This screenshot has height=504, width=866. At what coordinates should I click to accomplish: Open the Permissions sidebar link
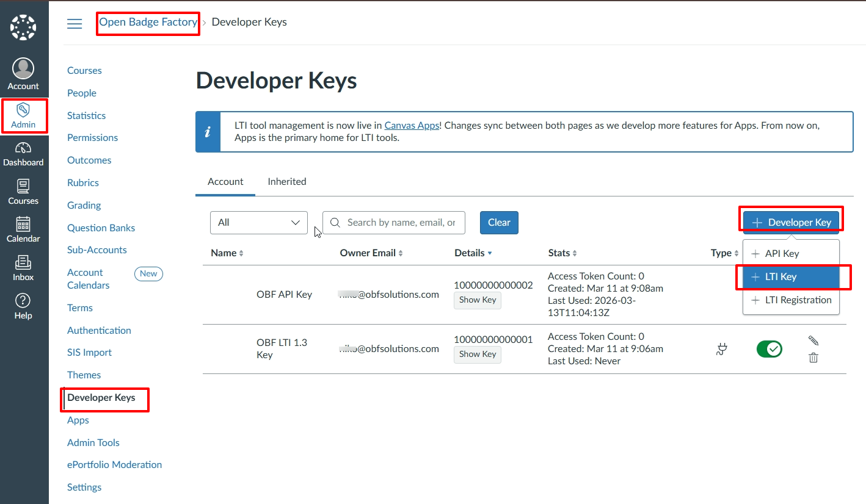click(x=92, y=138)
